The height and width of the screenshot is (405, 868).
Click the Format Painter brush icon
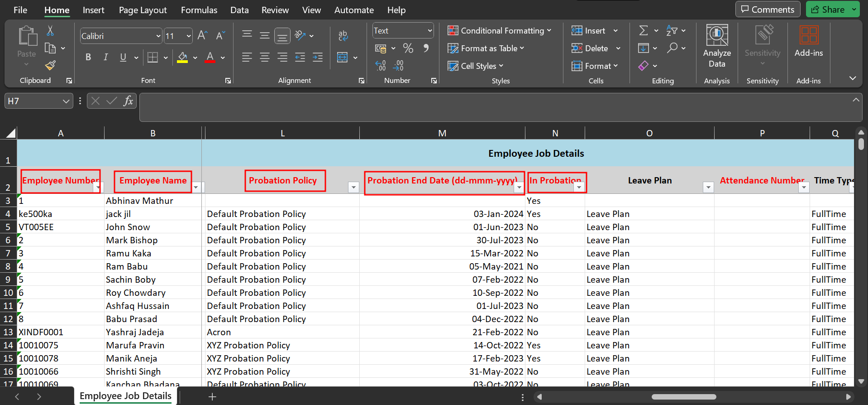[50, 66]
